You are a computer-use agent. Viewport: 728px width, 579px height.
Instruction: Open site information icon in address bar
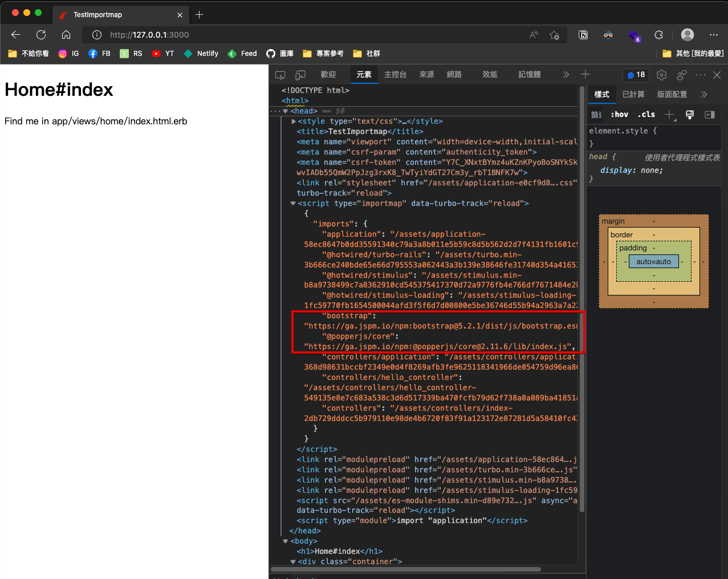(97, 35)
